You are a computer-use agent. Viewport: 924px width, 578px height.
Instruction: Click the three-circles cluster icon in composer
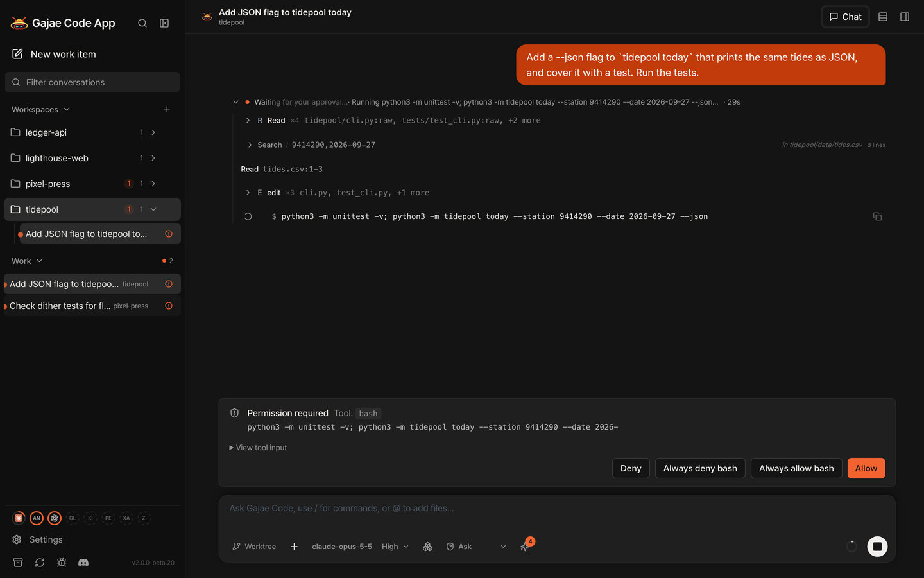click(428, 547)
